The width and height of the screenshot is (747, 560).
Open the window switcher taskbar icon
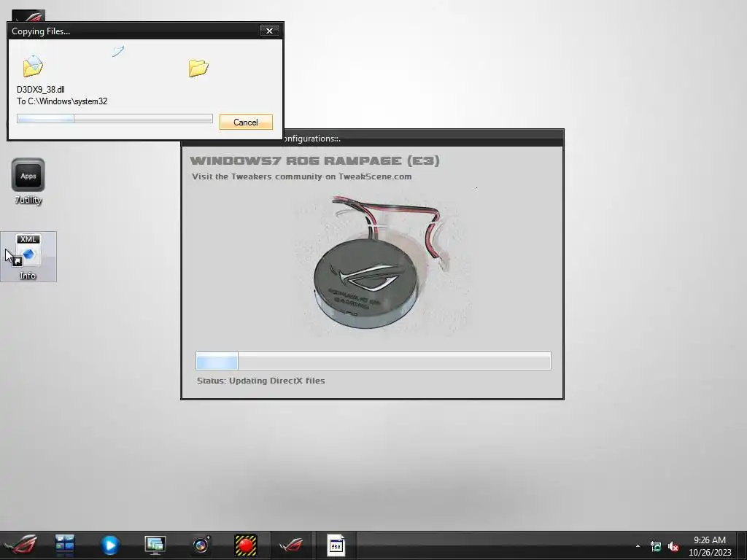[65, 545]
